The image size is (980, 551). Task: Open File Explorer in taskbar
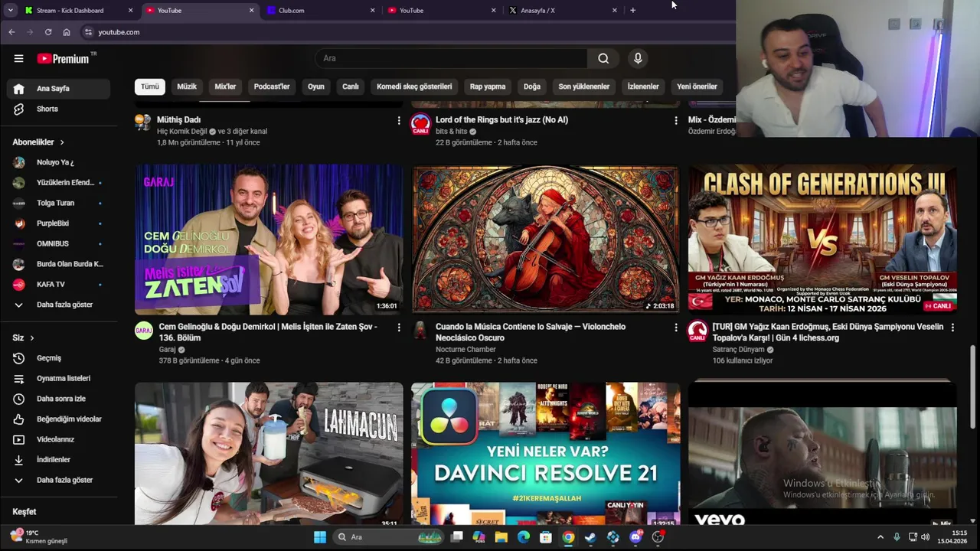tap(501, 537)
